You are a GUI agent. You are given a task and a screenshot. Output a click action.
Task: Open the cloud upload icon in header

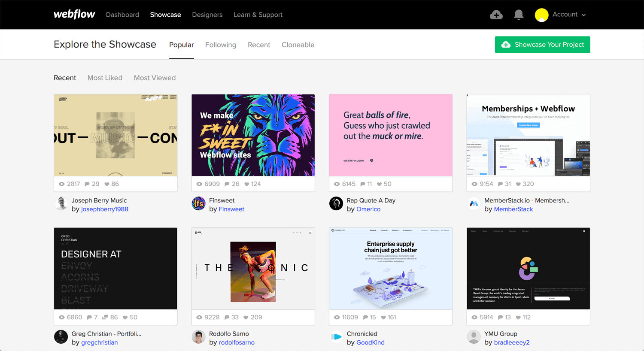click(496, 15)
